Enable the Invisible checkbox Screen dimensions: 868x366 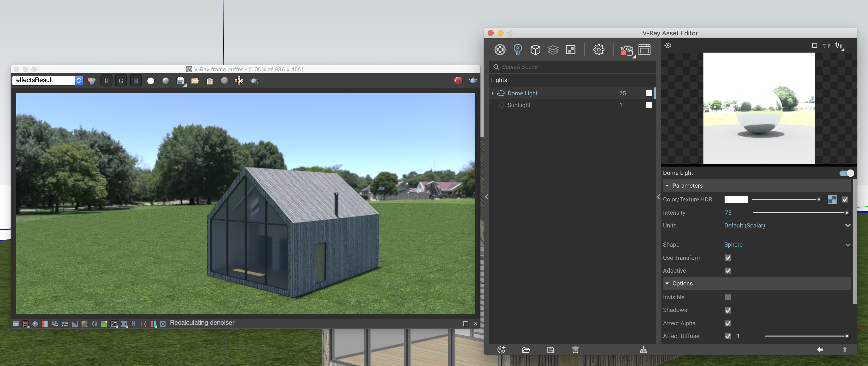[x=728, y=297]
